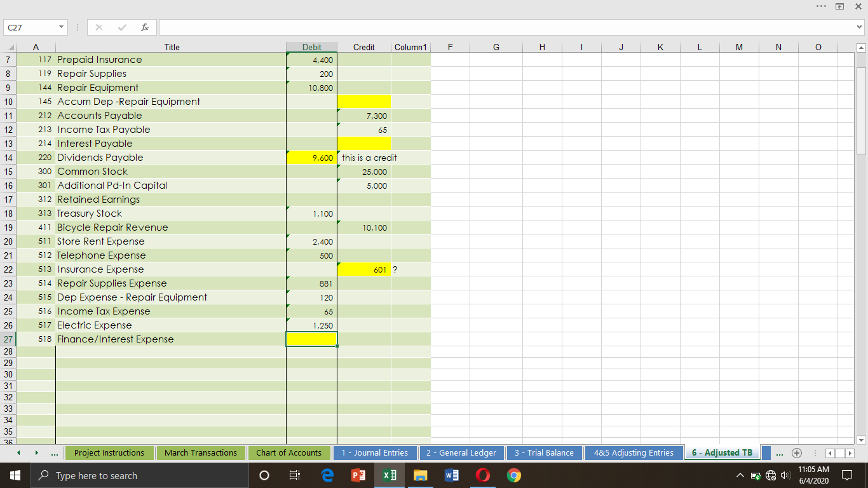Select the 6 - Adjusted TB sheet
This screenshot has height=488, width=868.
coord(722,453)
